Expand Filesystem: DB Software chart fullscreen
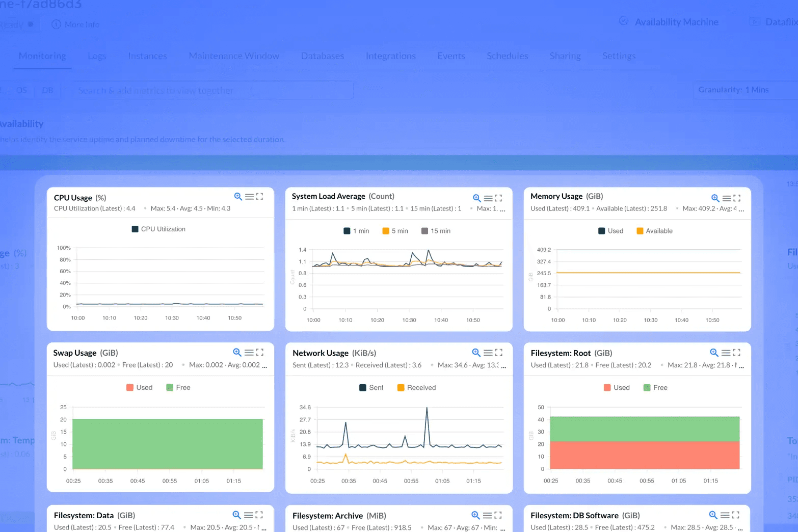This screenshot has height=532, width=798. pos(735,515)
